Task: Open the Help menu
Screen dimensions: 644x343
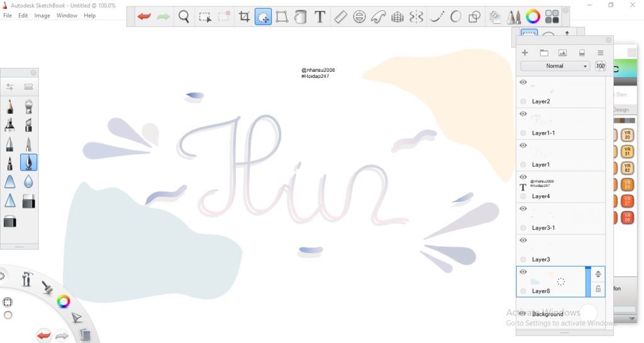Action: click(89, 15)
